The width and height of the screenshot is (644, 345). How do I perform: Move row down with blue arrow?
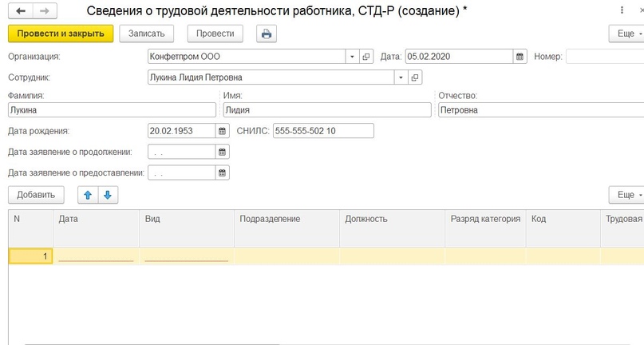tap(108, 195)
